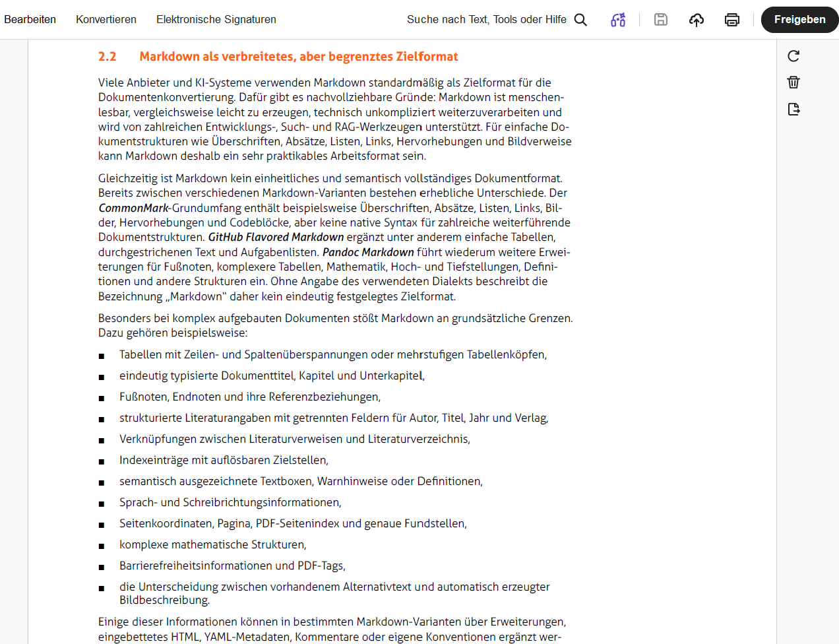The image size is (839, 644).
Task: Open the AI assistant tools icon
Action: 618,20
